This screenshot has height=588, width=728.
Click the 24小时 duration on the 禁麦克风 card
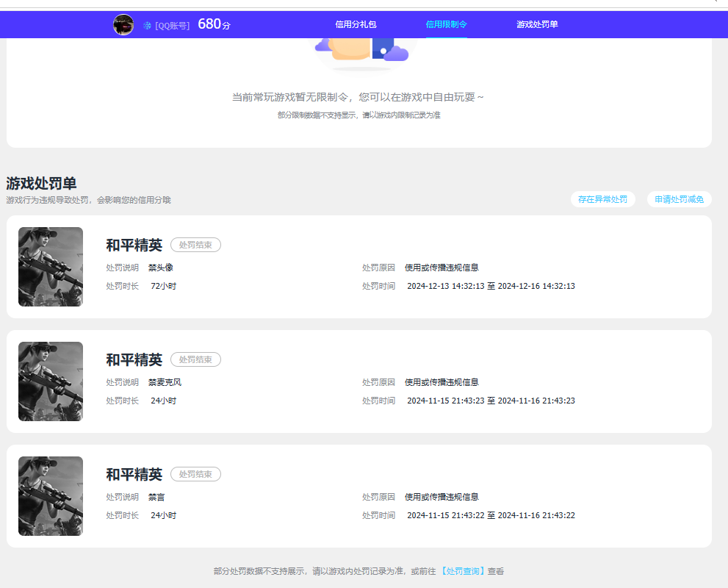[x=163, y=401]
